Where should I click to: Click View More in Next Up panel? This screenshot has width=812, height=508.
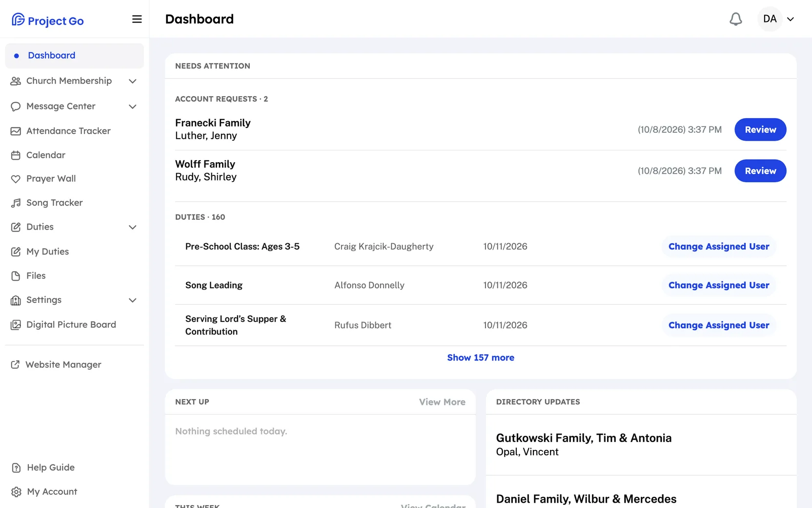coord(442,402)
